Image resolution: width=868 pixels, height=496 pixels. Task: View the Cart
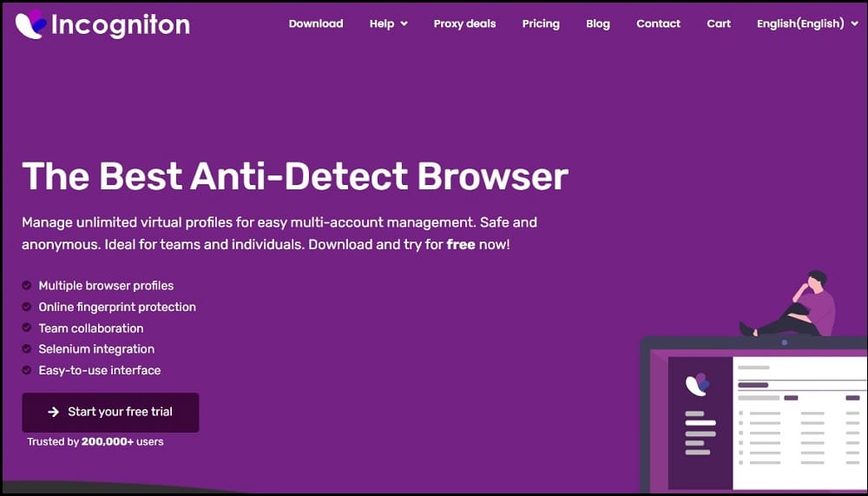pos(719,23)
